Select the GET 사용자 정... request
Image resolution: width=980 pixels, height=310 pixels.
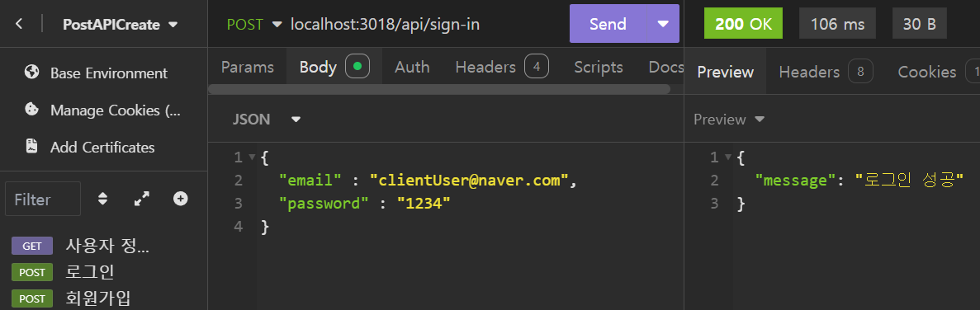[104, 246]
